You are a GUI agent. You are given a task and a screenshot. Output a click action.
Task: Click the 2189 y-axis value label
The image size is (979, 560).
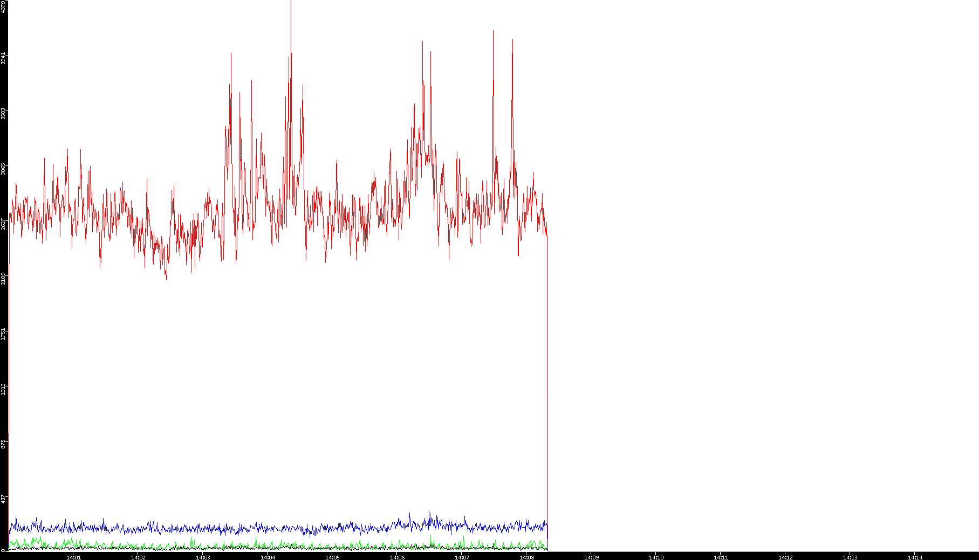(x=4, y=279)
